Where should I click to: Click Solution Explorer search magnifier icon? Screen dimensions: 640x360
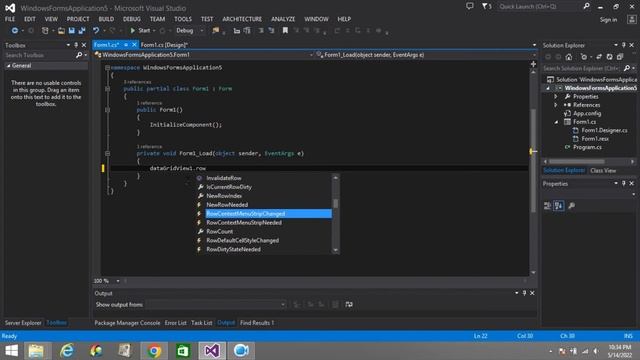tap(627, 68)
